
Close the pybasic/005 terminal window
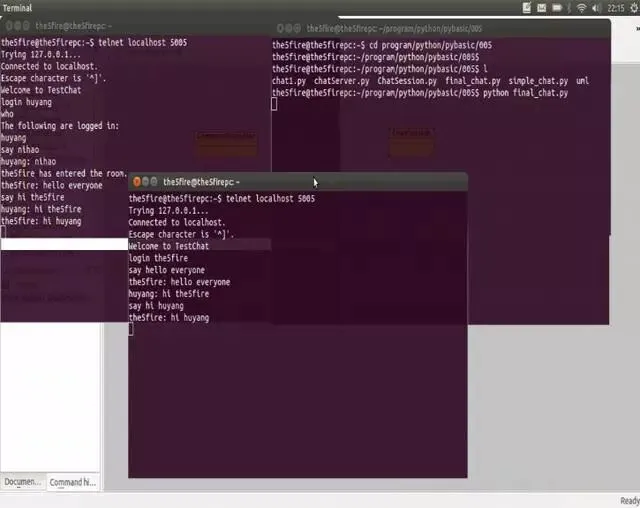point(280,28)
